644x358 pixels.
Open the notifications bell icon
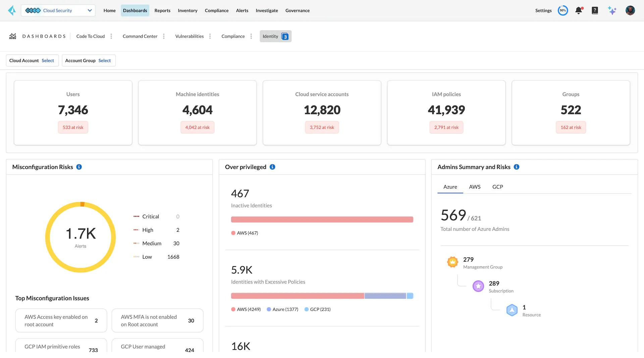579,10
